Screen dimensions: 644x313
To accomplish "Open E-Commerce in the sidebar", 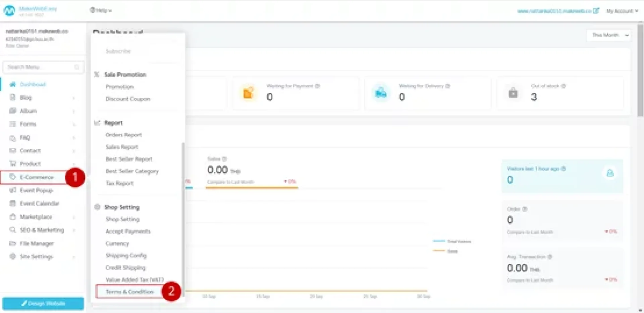I will tap(36, 177).
